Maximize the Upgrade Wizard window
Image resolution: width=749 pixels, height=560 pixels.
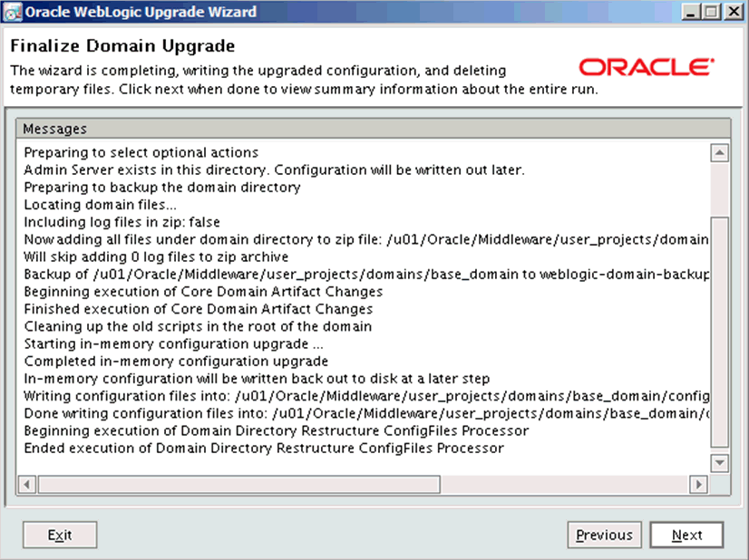click(712, 12)
